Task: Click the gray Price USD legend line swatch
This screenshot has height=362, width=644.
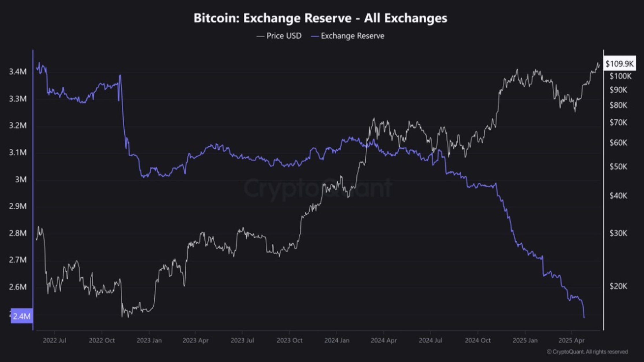Action: click(x=260, y=36)
